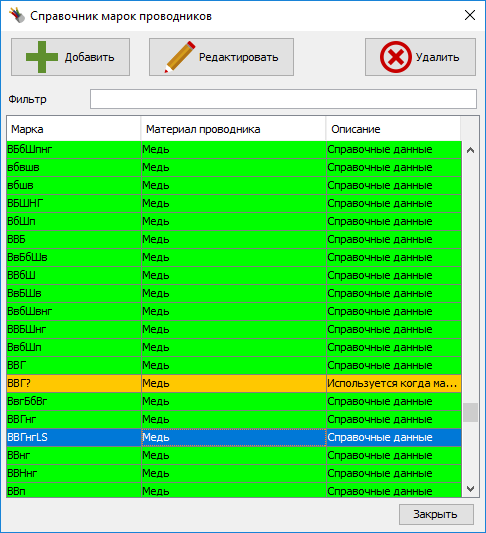Click Справочные данные cell in ВВБ row
Screen dimensions: 486x533
click(394, 239)
